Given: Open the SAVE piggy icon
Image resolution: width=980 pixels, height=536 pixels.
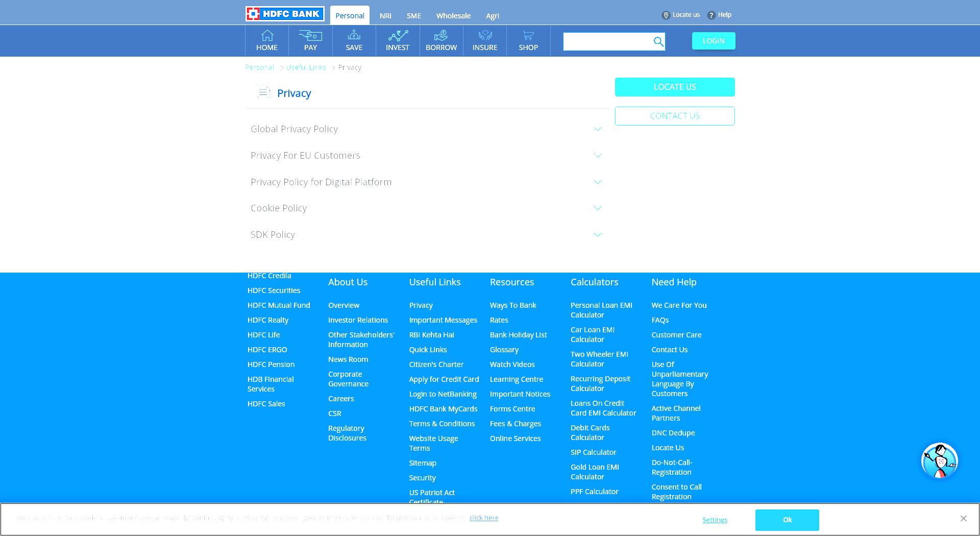Looking at the screenshot, I should click(x=354, y=35).
